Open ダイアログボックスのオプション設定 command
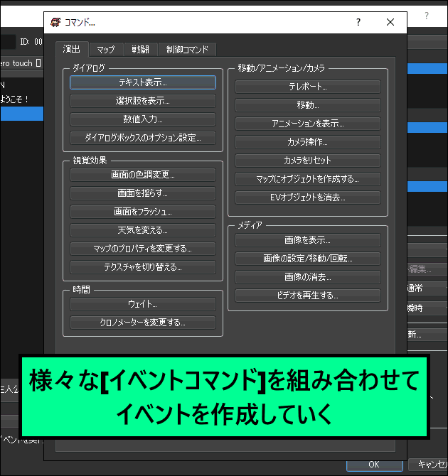Screen dimensions: 448x476 click(143, 138)
